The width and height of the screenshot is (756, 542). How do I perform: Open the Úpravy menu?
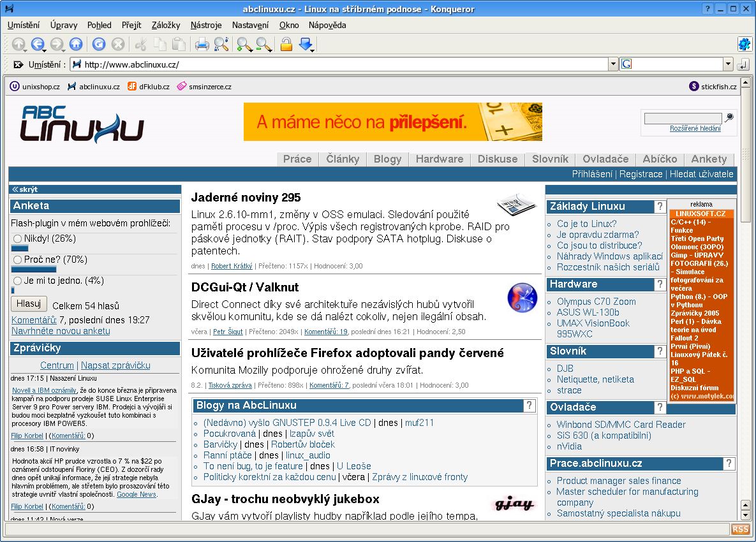(x=64, y=25)
